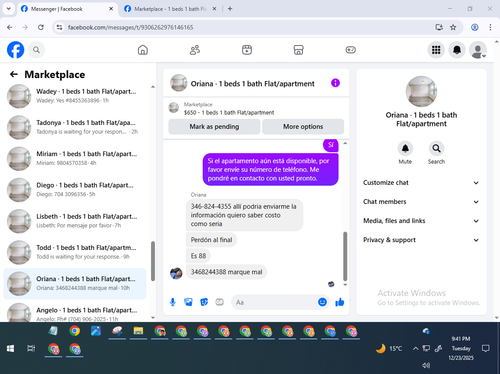Show hidden system tray icons chevron
Viewport: 500px width, 374px height.
coord(415,349)
